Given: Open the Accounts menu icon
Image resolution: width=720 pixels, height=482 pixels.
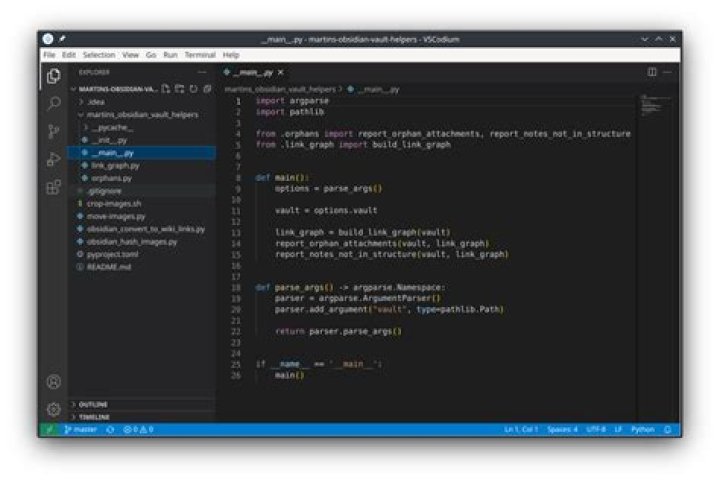Looking at the screenshot, I should click(54, 382).
